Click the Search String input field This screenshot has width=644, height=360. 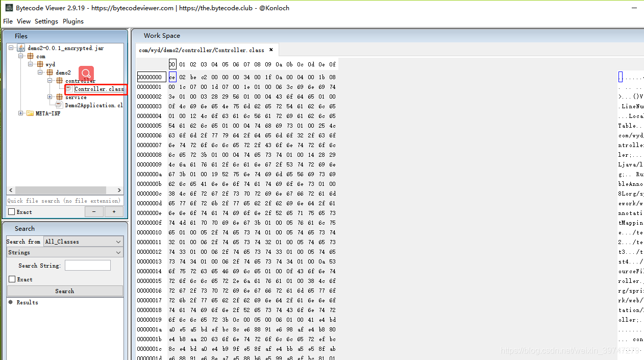click(x=88, y=265)
